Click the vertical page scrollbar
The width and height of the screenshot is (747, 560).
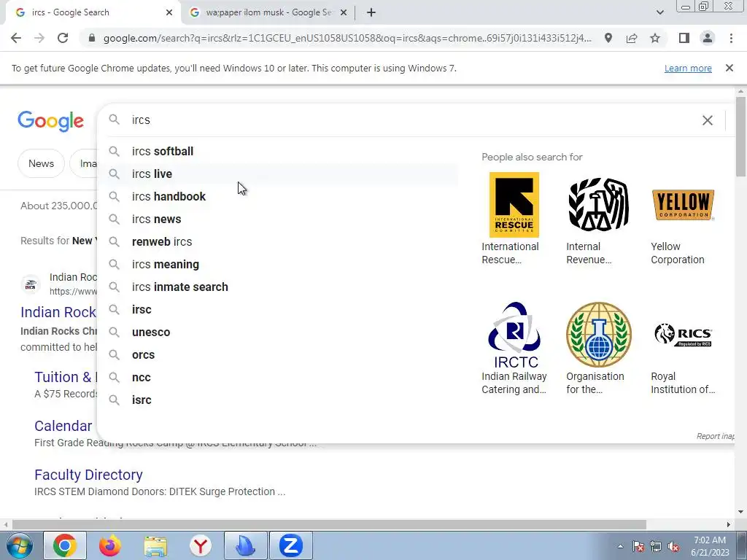click(740, 136)
